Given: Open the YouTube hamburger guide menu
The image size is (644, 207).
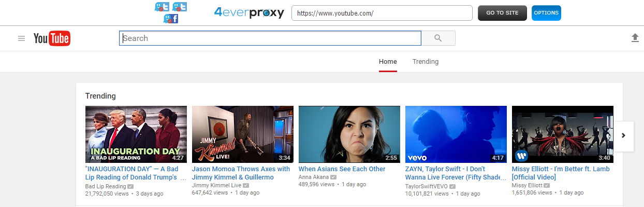Looking at the screenshot, I should click(21, 38).
